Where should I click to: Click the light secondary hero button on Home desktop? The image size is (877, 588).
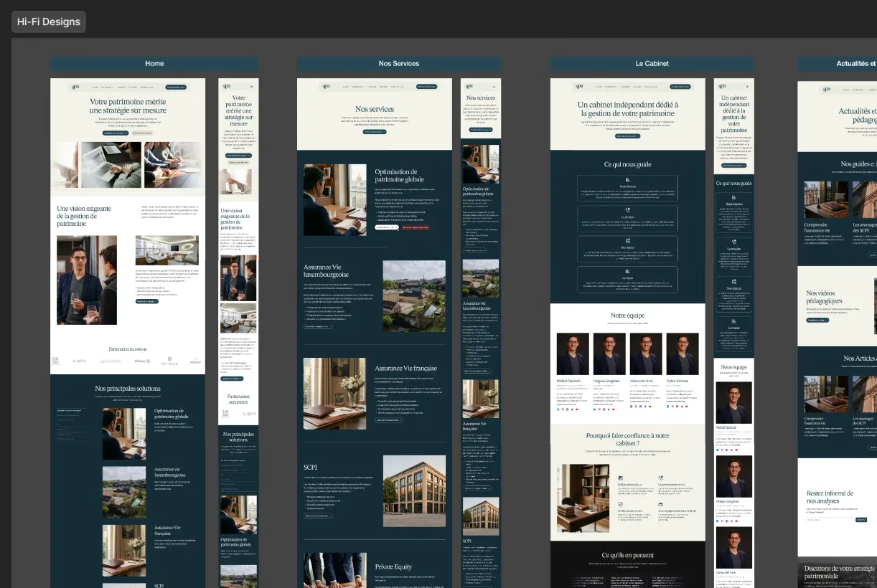tap(142, 133)
